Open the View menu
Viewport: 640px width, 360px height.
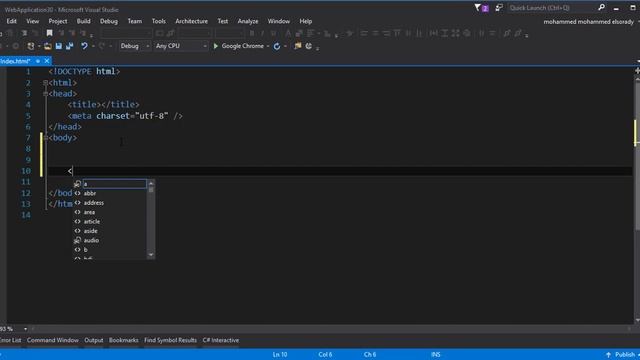coord(33,21)
